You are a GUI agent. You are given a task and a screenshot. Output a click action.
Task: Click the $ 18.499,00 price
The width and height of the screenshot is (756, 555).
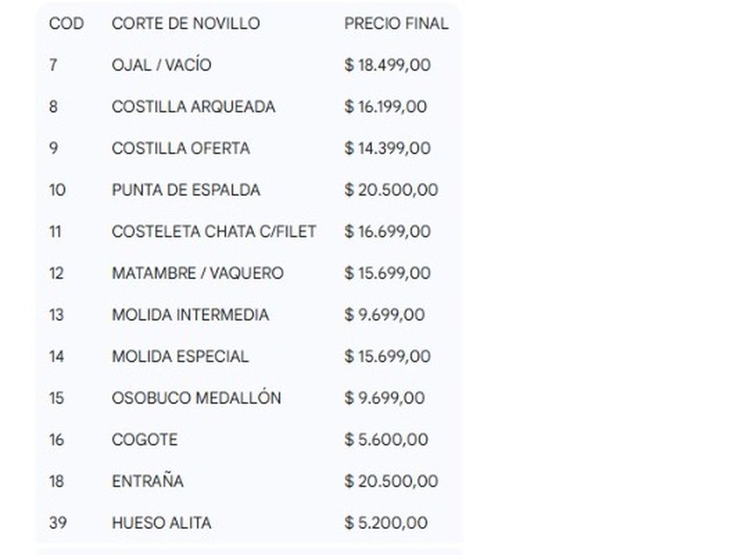[x=387, y=66]
